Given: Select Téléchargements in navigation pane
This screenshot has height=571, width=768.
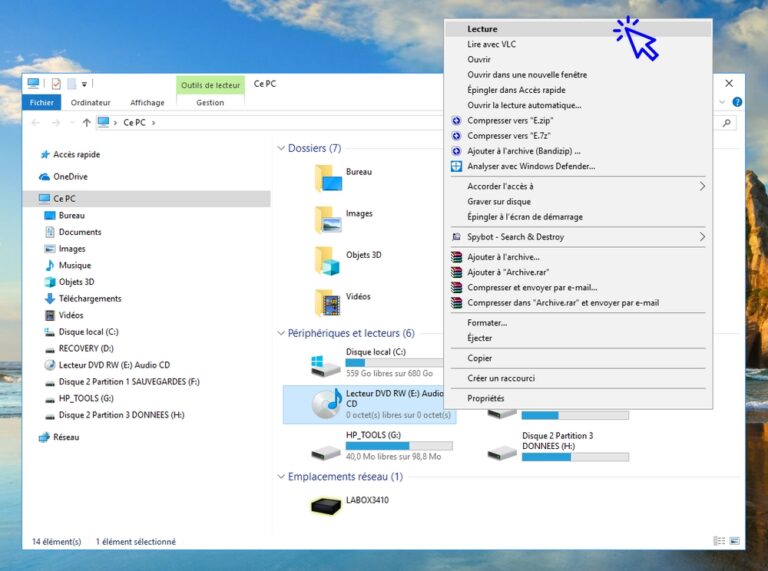Looking at the screenshot, I should coord(89,298).
